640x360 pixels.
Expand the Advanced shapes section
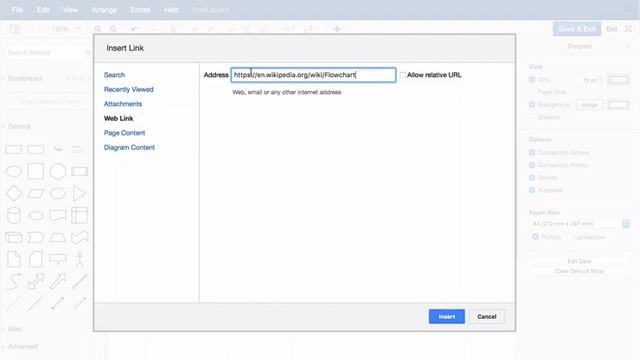tap(20, 347)
